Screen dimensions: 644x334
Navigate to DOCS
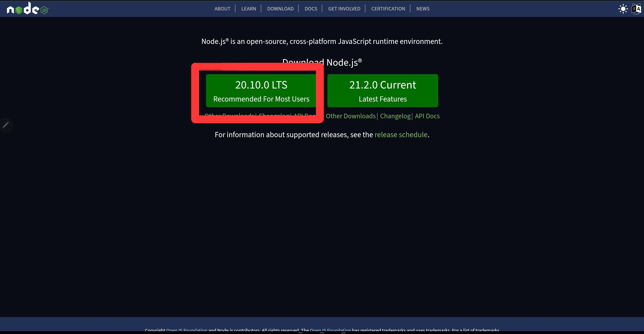coord(311,9)
